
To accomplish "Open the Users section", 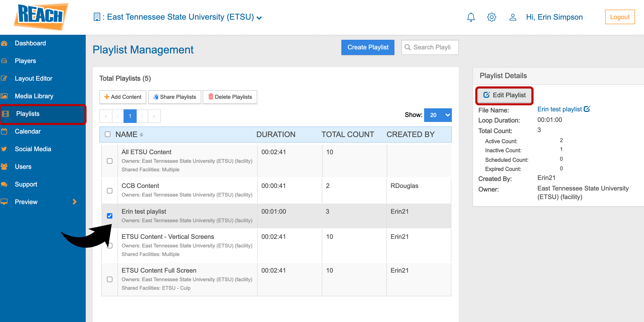I will [23, 166].
